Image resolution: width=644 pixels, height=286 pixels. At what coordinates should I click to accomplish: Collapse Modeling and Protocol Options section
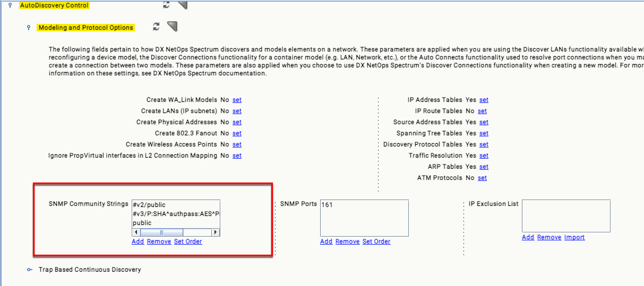(29, 28)
